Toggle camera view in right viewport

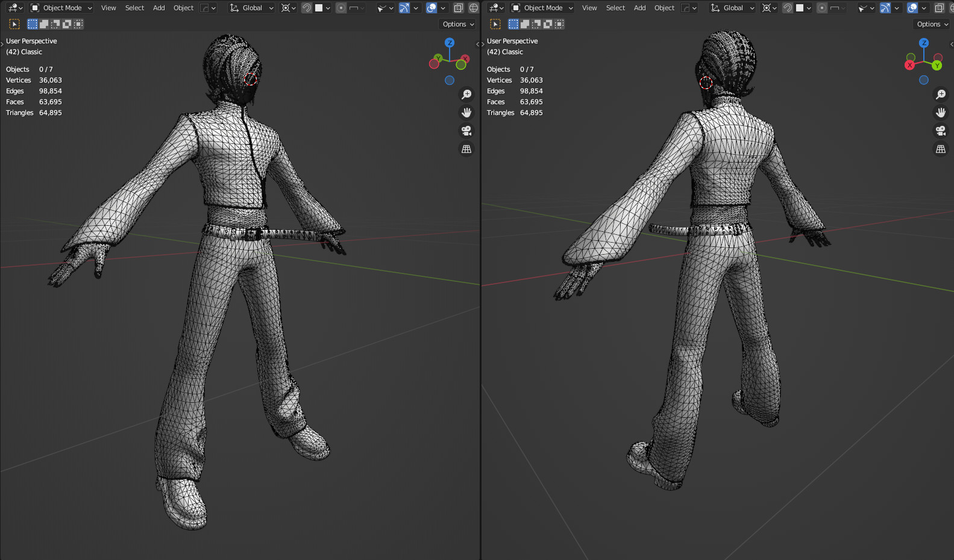(x=941, y=131)
